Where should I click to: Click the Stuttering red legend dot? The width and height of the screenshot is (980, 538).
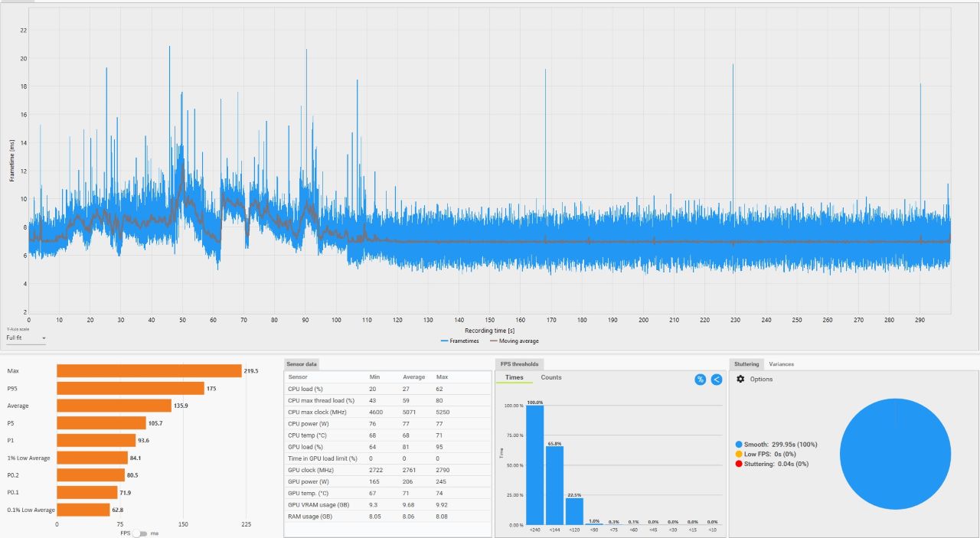click(x=739, y=464)
